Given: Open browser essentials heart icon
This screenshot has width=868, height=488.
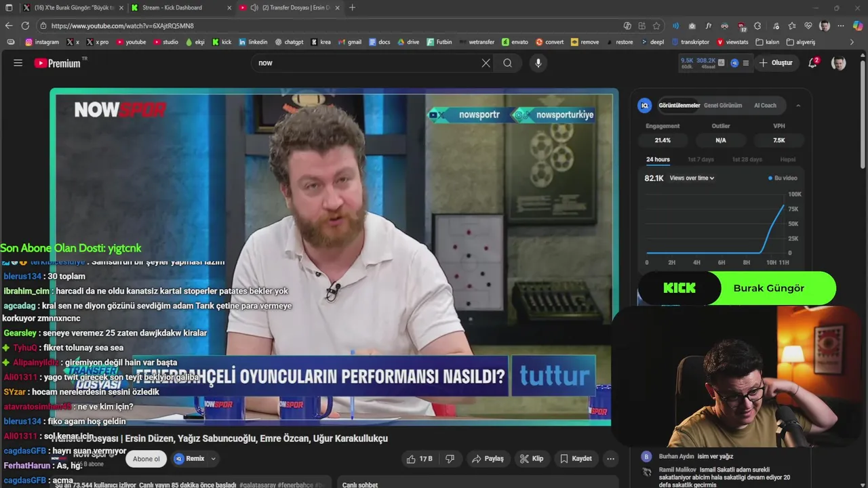Looking at the screenshot, I should click(808, 26).
